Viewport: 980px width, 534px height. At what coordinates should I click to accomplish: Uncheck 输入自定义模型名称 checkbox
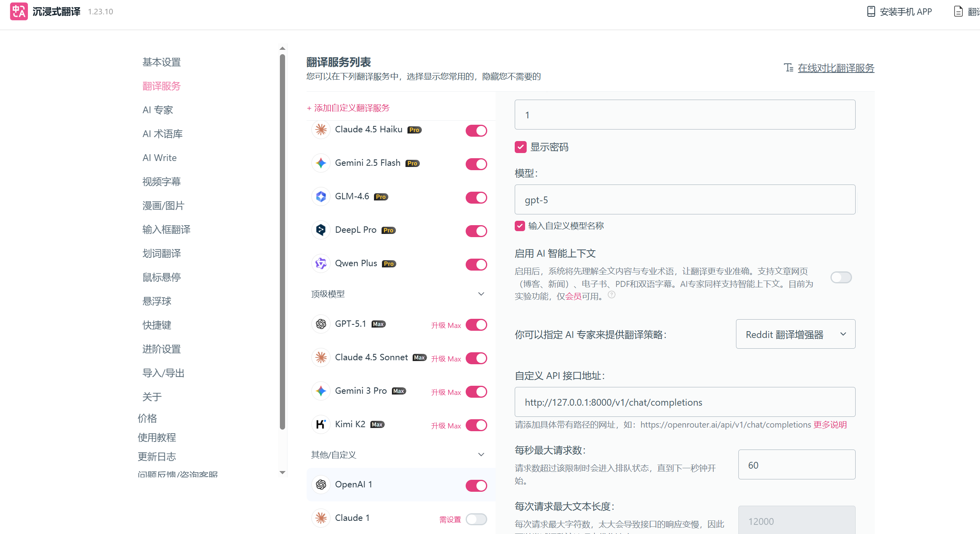point(520,226)
